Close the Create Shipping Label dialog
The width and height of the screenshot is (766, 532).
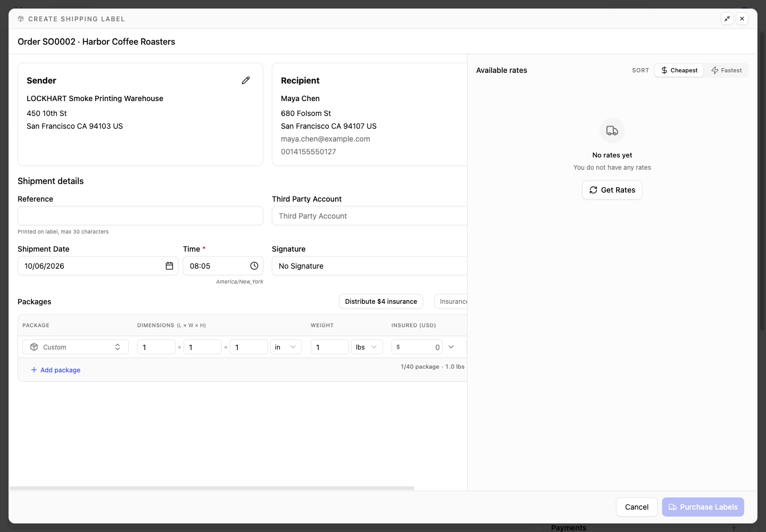click(742, 19)
